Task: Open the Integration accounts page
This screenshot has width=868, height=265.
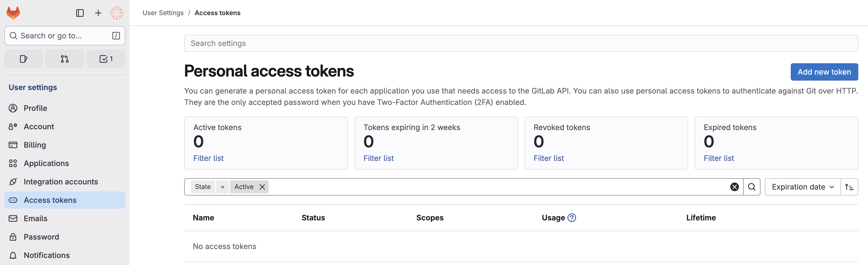Action: point(61,182)
